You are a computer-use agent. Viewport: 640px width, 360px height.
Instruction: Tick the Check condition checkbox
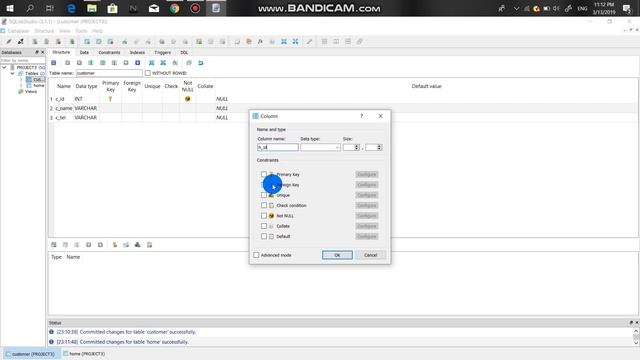click(x=264, y=205)
